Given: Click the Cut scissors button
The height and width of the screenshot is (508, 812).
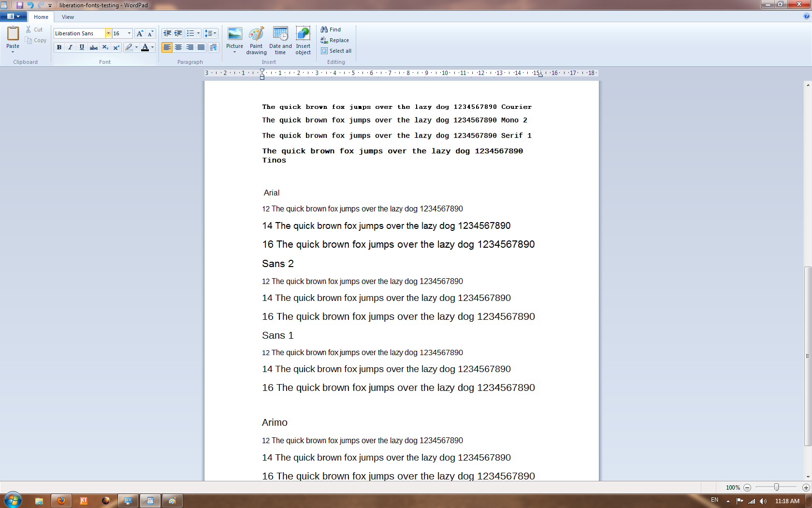Looking at the screenshot, I should tap(34, 30).
